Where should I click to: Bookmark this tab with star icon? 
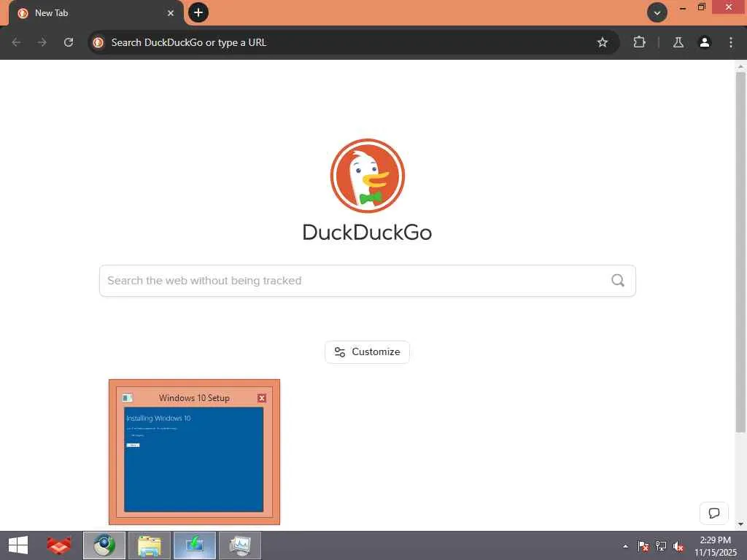(602, 42)
